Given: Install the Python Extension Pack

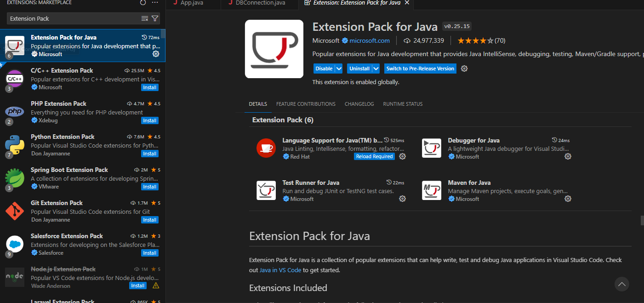Looking at the screenshot, I should 150,154.
